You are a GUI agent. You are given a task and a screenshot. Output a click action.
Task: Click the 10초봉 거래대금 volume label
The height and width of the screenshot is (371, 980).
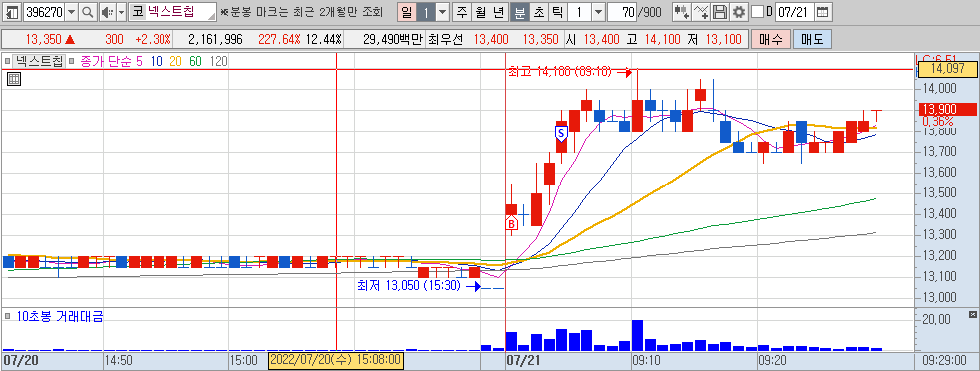(60, 316)
